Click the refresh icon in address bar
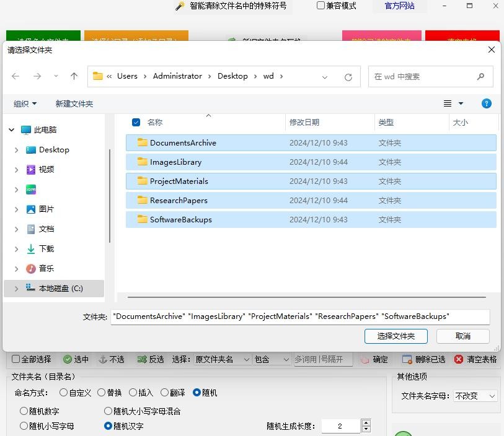 pyautogui.click(x=348, y=77)
